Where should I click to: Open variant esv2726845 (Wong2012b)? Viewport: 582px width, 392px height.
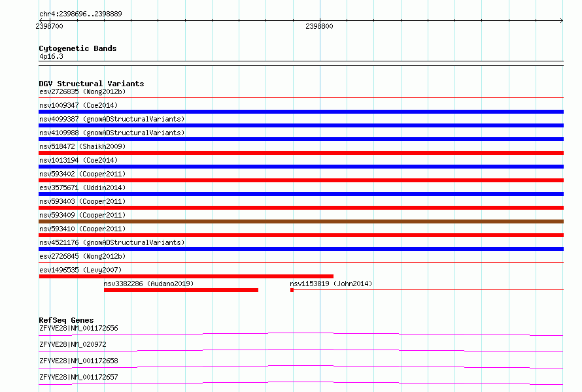point(82,256)
